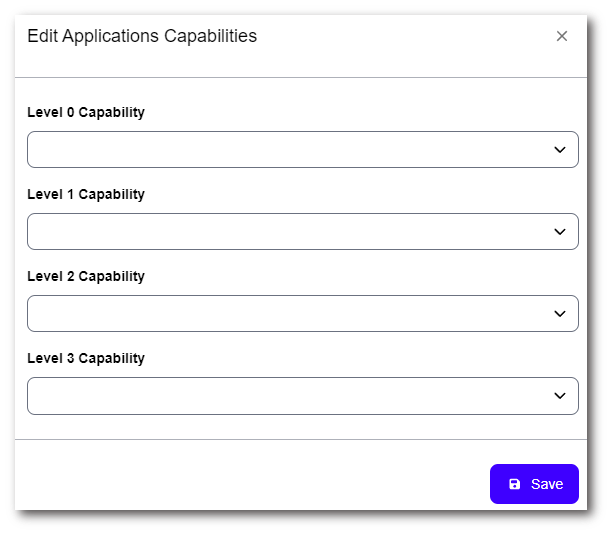Screen dimensions: 612x535
Task: Click the divider line below the dialog title
Action: click(300, 77)
